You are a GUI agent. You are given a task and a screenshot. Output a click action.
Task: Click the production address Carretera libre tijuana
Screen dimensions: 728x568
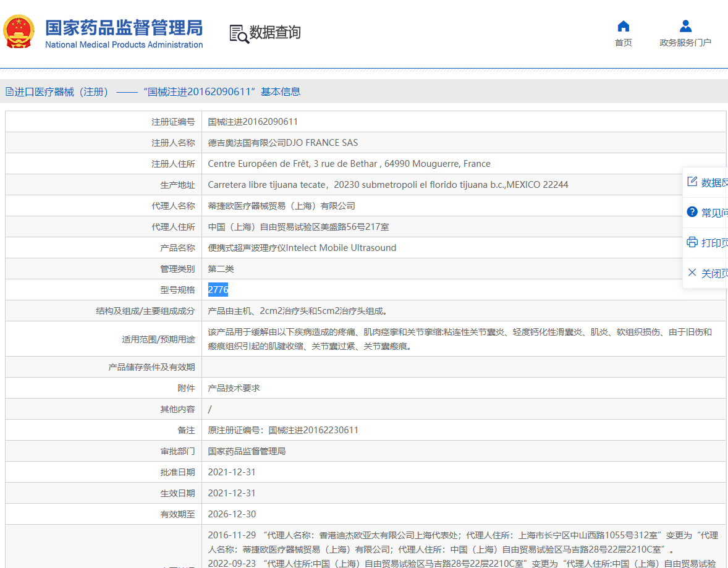387,185
